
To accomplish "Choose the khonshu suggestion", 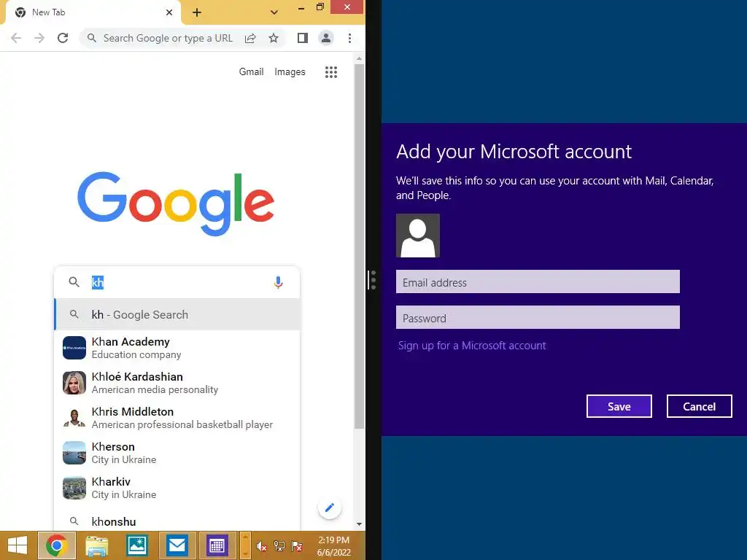I will pos(177,521).
